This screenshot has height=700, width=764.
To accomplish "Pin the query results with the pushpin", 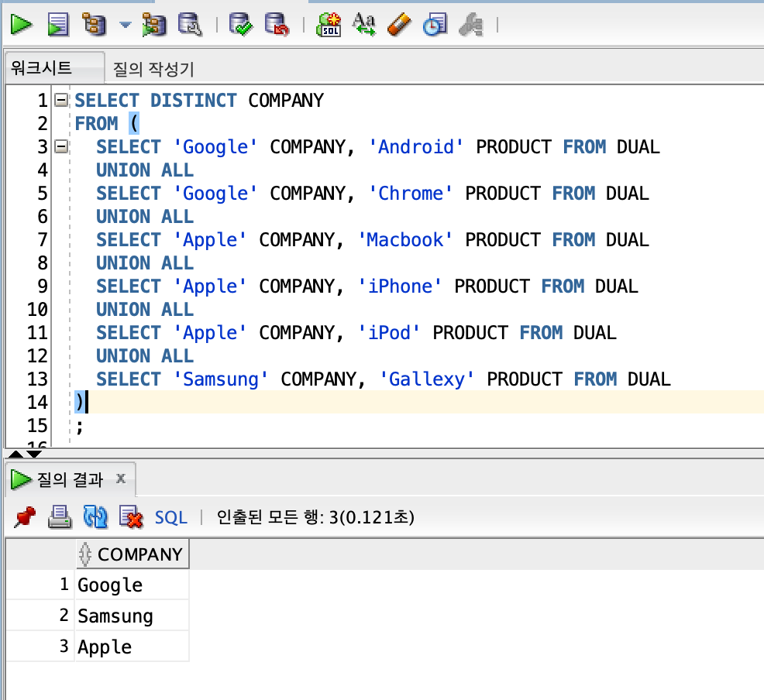I will click(25, 517).
